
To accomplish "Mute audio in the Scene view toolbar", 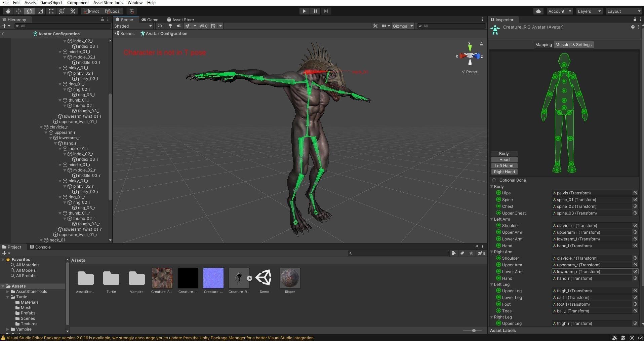I will (178, 26).
